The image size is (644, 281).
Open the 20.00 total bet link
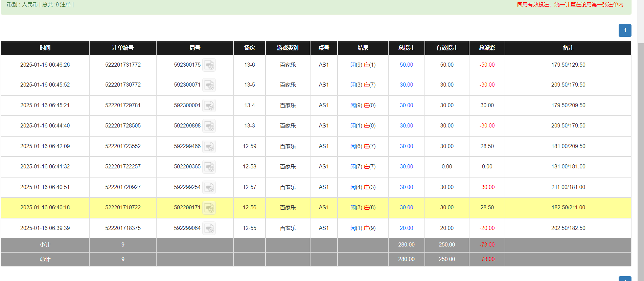(x=406, y=228)
